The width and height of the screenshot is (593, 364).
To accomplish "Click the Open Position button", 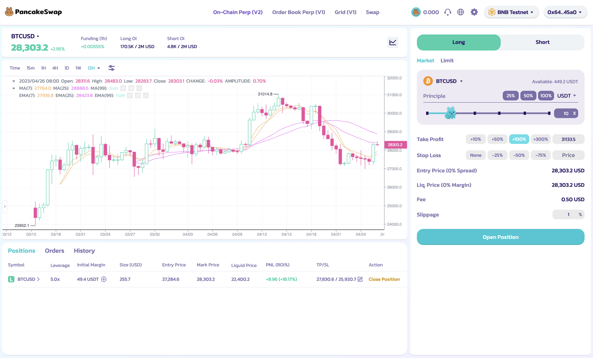I will pyautogui.click(x=500, y=237).
